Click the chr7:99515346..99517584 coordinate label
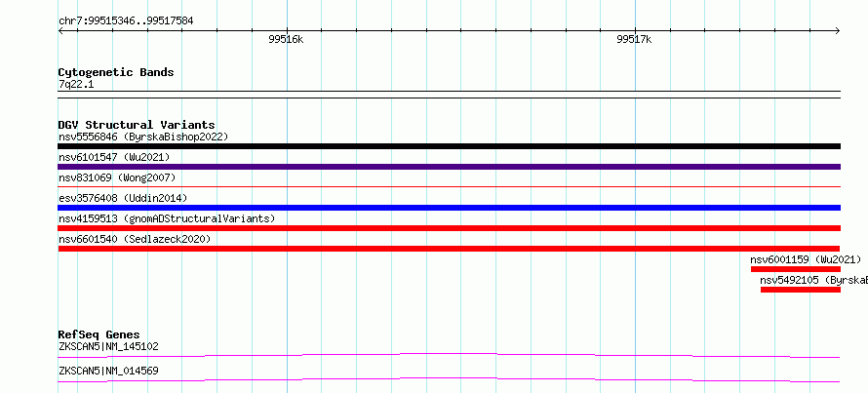This screenshot has height=393, width=868. click(x=126, y=21)
